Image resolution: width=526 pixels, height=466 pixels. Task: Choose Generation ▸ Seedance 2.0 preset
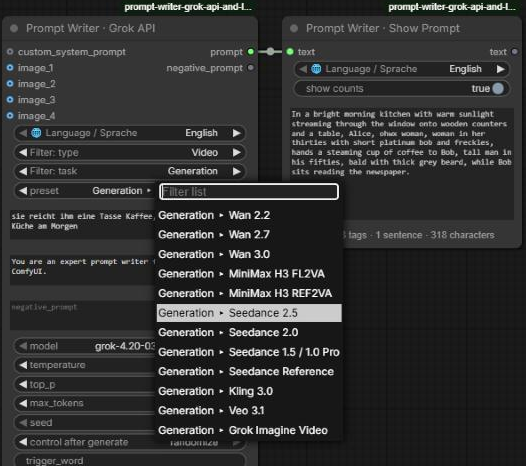(249, 332)
